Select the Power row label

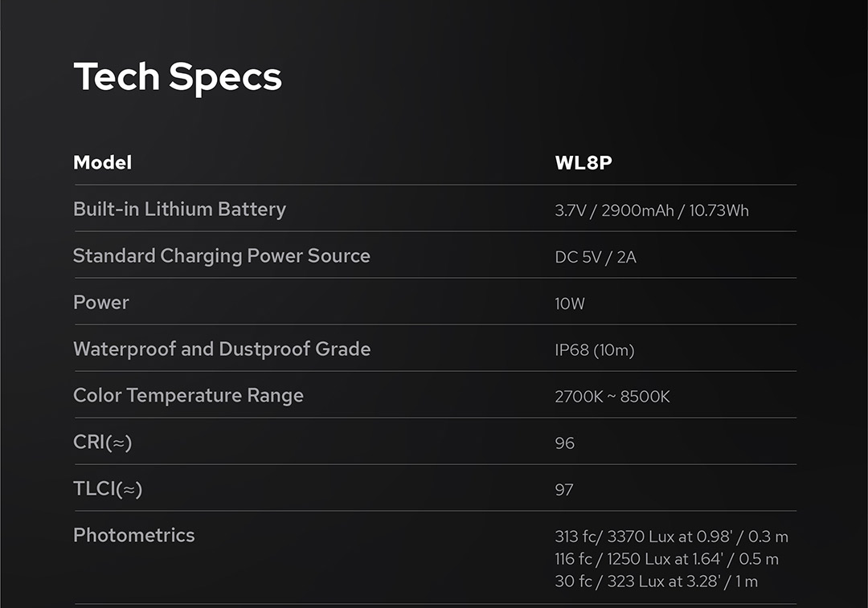click(100, 303)
